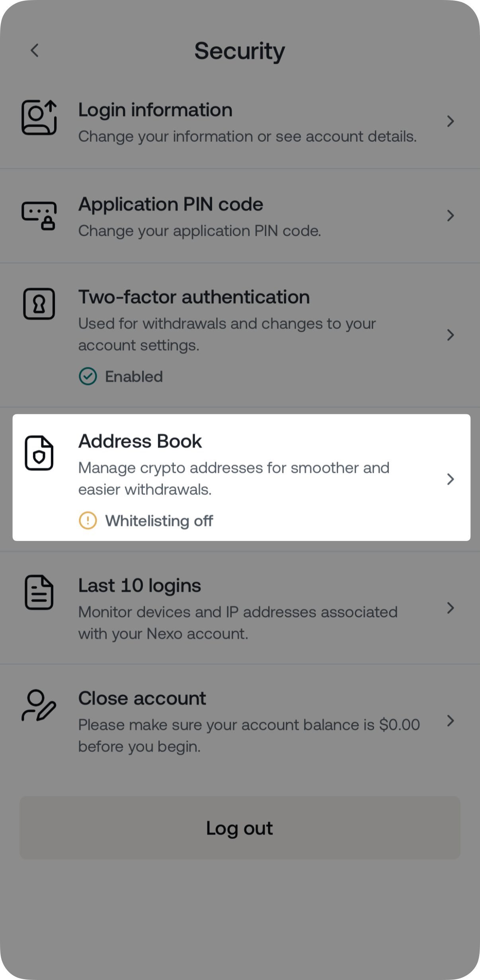Tap the Whitelisting off status label
The height and width of the screenshot is (980, 480).
[159, 521]
